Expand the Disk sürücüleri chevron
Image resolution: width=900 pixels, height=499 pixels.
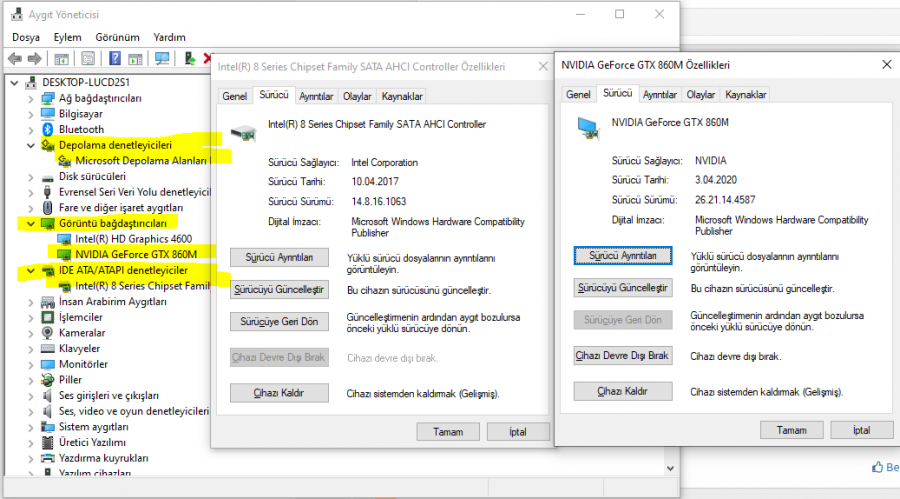(x=31, y=177)
